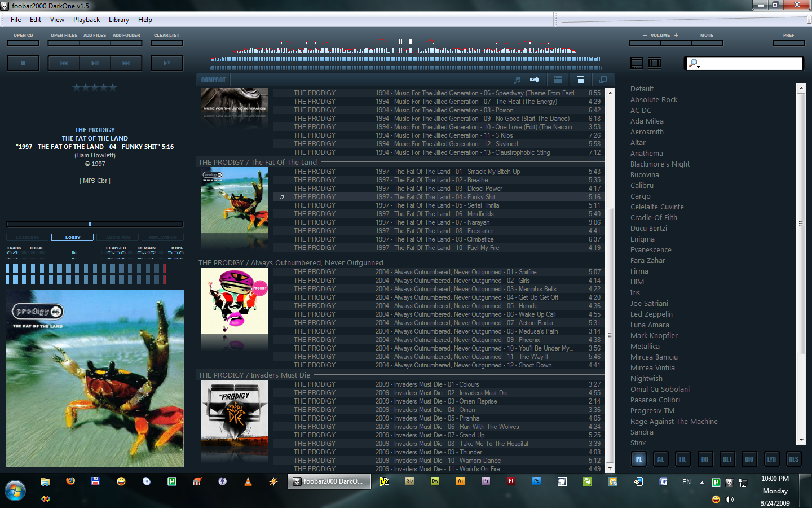This screenshot has width=812, height=508.
Task: Open Photoshop from the taskbar
Action: (x=536, y=481)
